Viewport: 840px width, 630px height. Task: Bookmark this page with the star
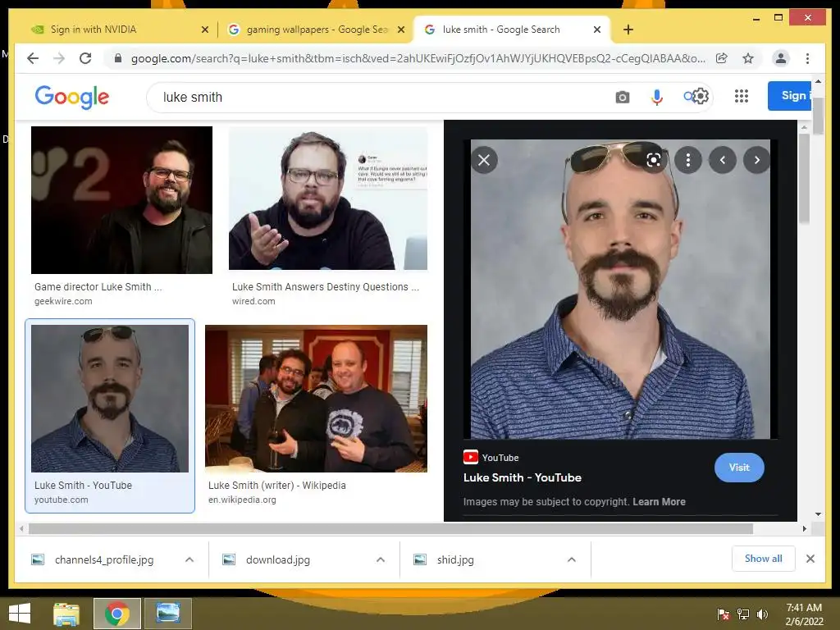[x=748, y=58]
